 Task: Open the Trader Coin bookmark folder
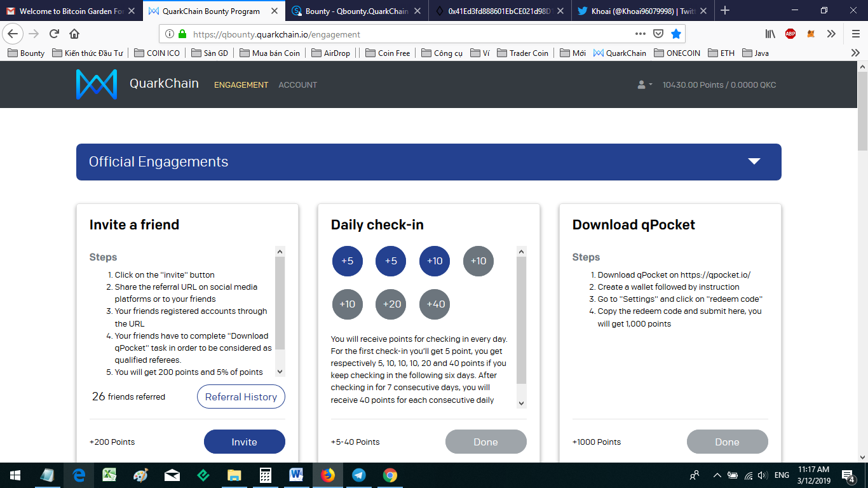tap(523, 53)
